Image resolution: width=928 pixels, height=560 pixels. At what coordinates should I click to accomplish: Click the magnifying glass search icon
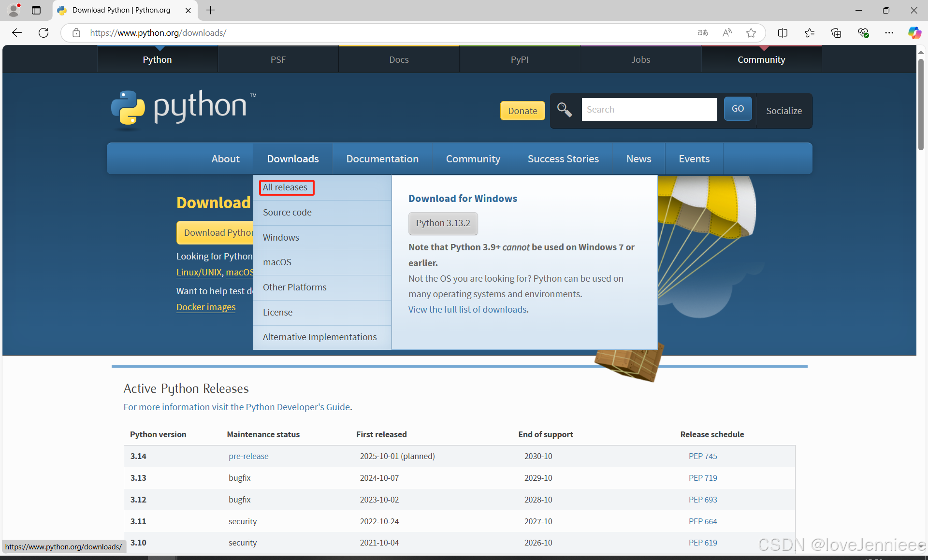564,110
